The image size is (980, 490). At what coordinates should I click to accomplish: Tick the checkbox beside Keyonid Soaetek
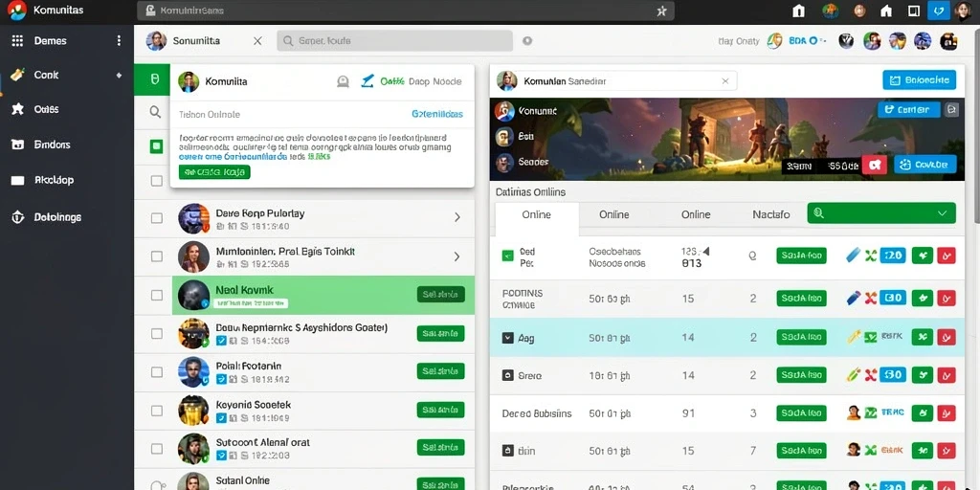coord(156,411)
